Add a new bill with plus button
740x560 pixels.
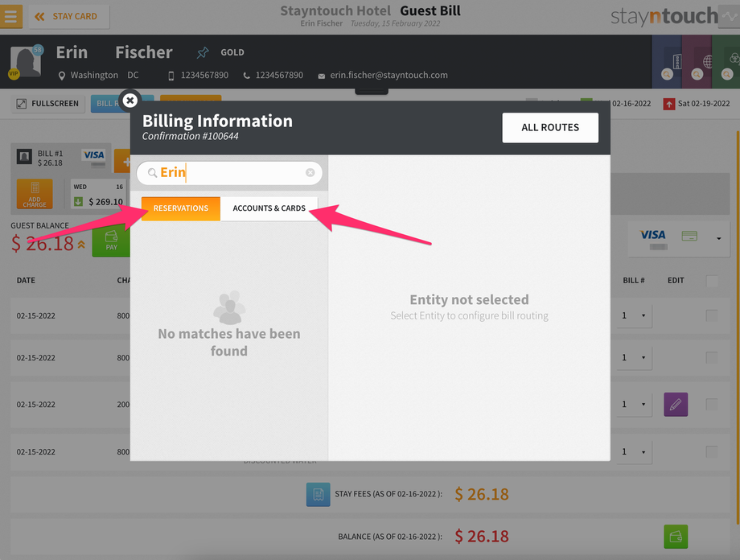(123, 162)
